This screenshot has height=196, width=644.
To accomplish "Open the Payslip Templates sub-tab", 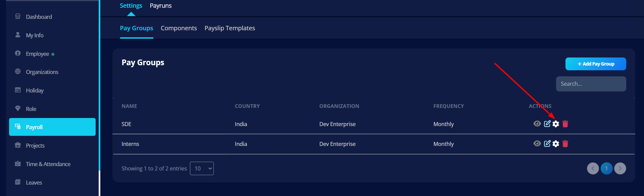I will tap(230, 28).
